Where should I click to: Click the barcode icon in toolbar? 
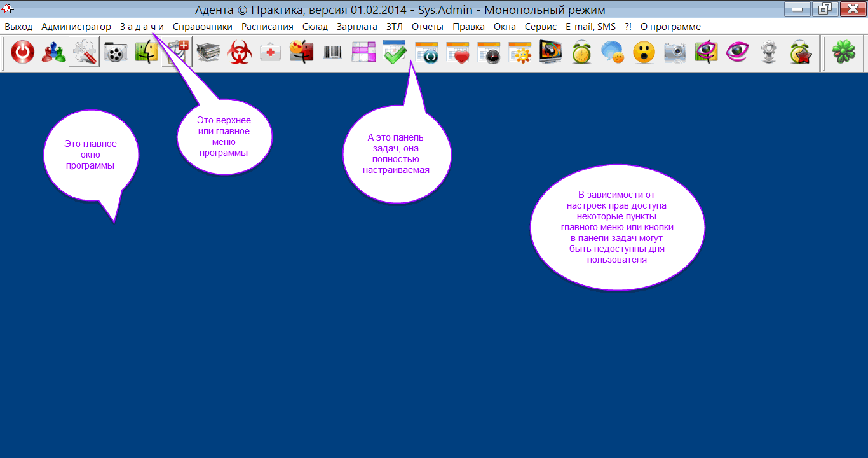point(332,53)
